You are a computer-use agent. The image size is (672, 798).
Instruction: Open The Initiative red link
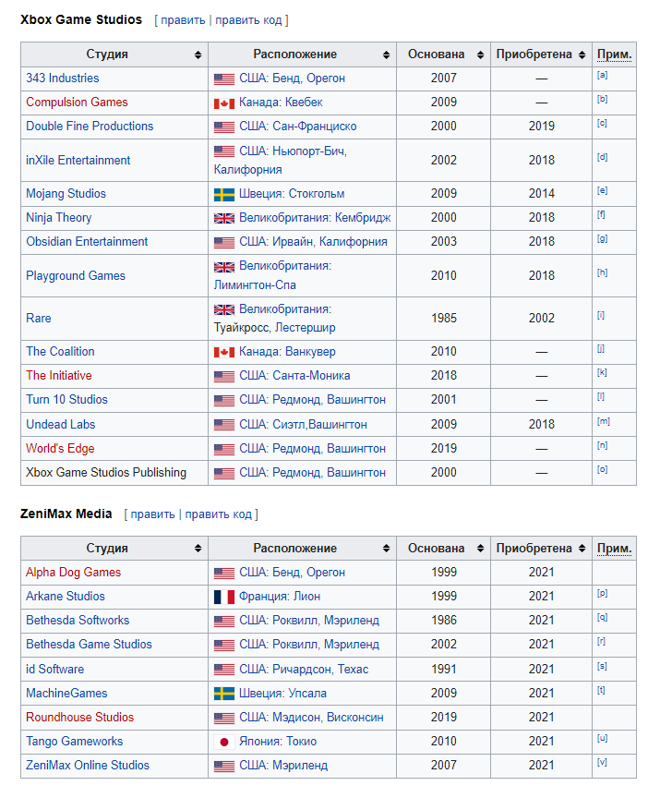point(59,376)
